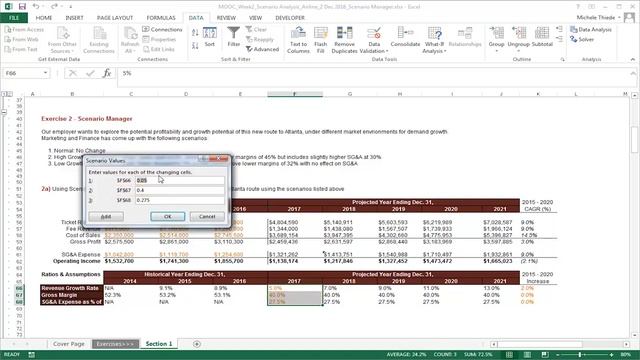
Task: Open Text to Columns tool
Action: tap(298, 40)
